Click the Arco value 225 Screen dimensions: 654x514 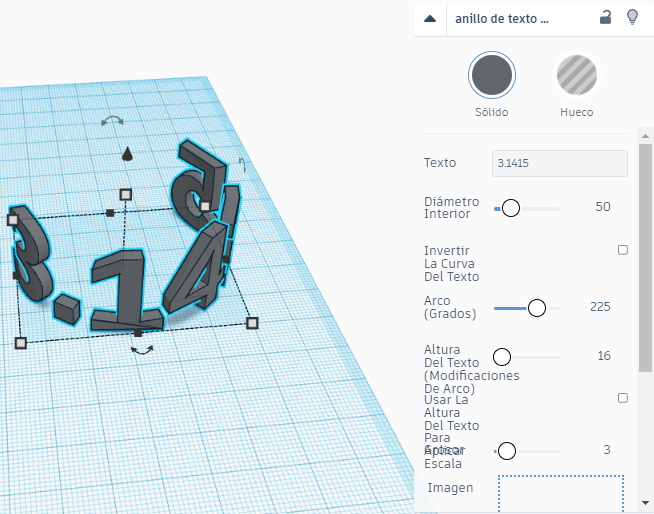(x=600, y=307)
